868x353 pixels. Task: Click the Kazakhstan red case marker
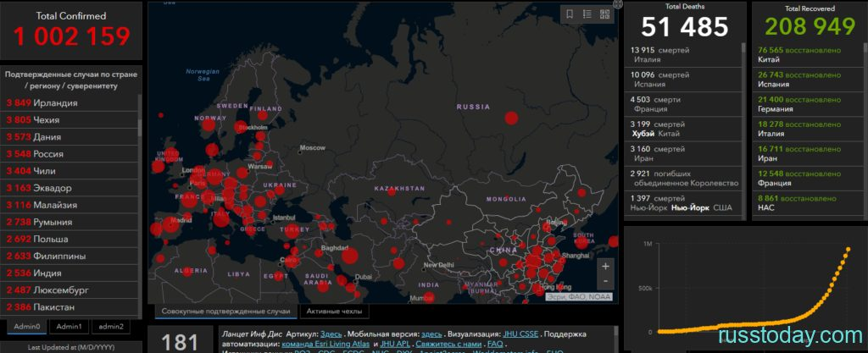point(392,192)
